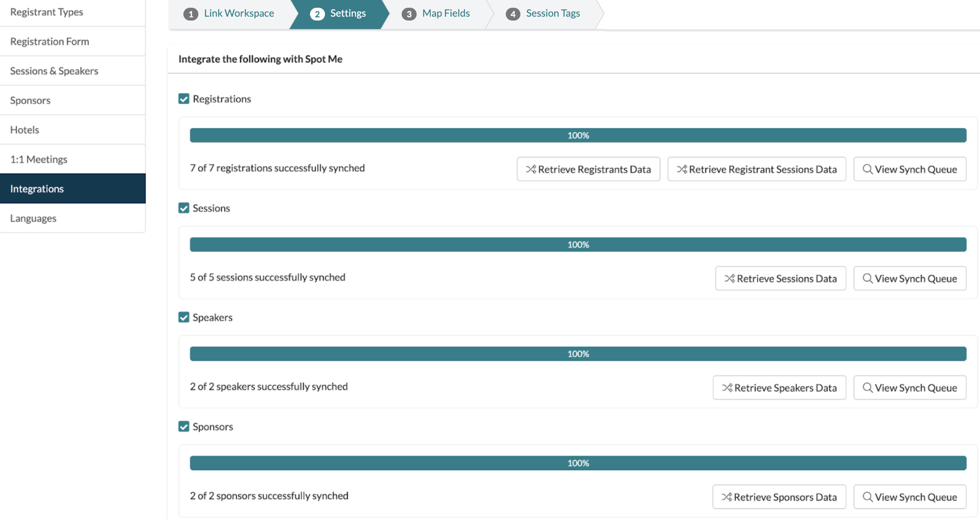
Task: Open 1:1 Meetings from the sidebar
Action: click(x=38, y=159)
